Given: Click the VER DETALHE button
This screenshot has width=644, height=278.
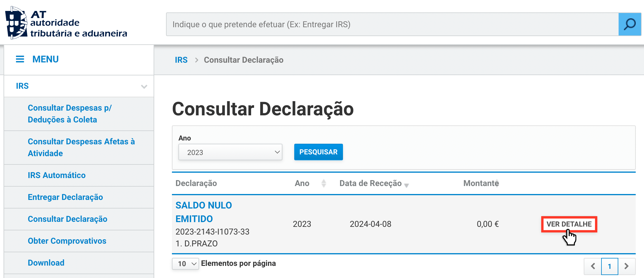Looking at the screenshot, I should click(x=569, y=224).
